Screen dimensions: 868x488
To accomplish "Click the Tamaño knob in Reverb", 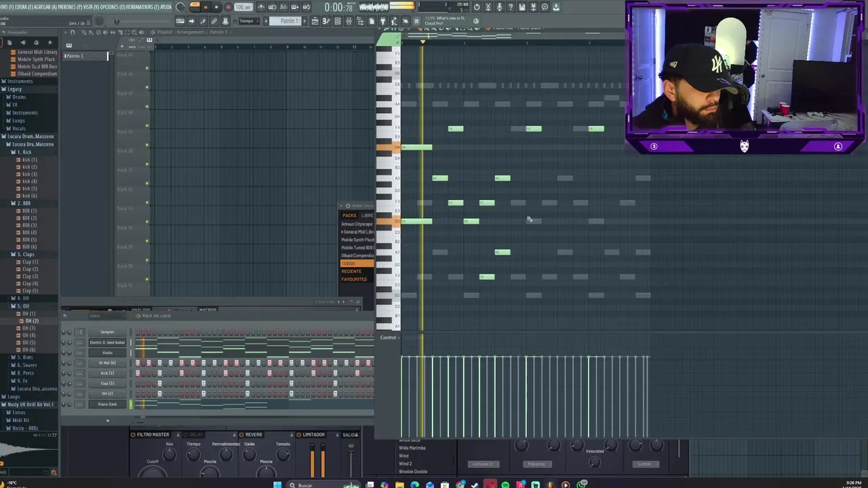I will (283, 455).
